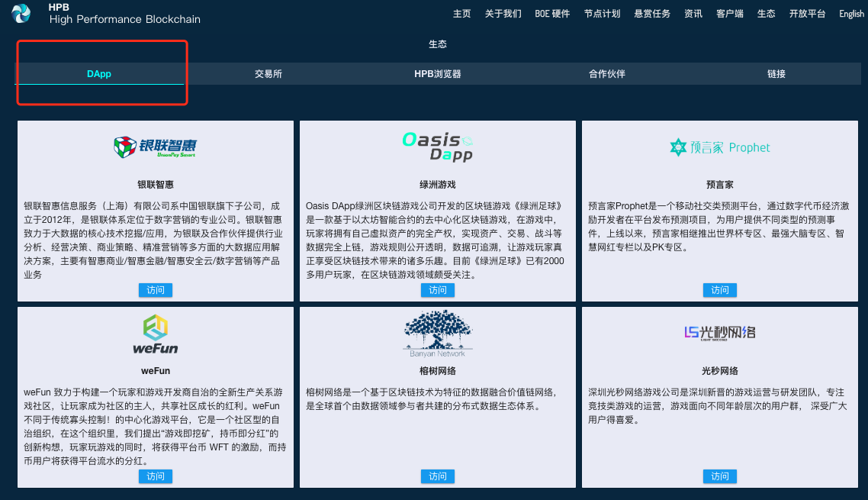
Task: Click the Oasis Dapp logo
Action: 437,147
